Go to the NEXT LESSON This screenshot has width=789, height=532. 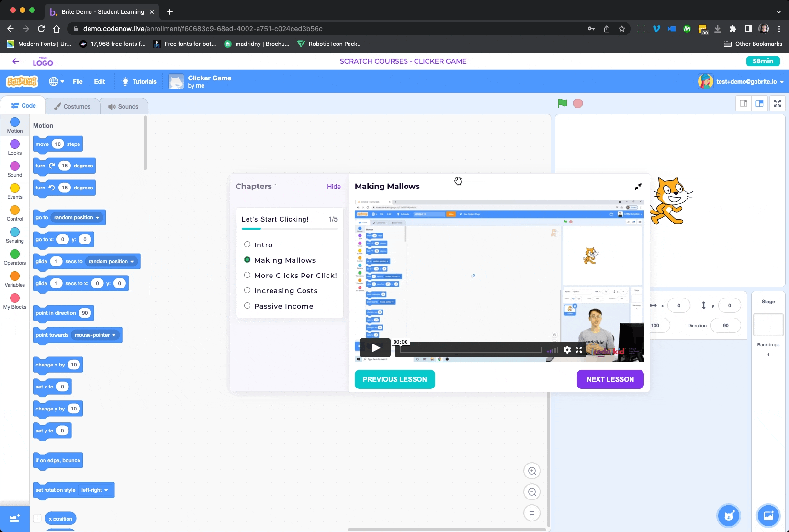pyautogui.click(x=609, y=379)
